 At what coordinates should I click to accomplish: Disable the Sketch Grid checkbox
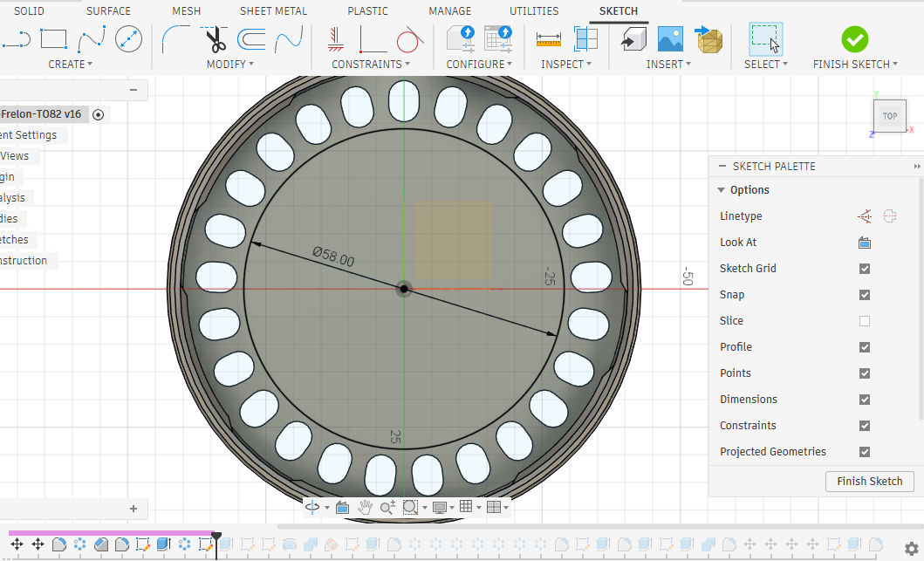[x=865, y=269]
